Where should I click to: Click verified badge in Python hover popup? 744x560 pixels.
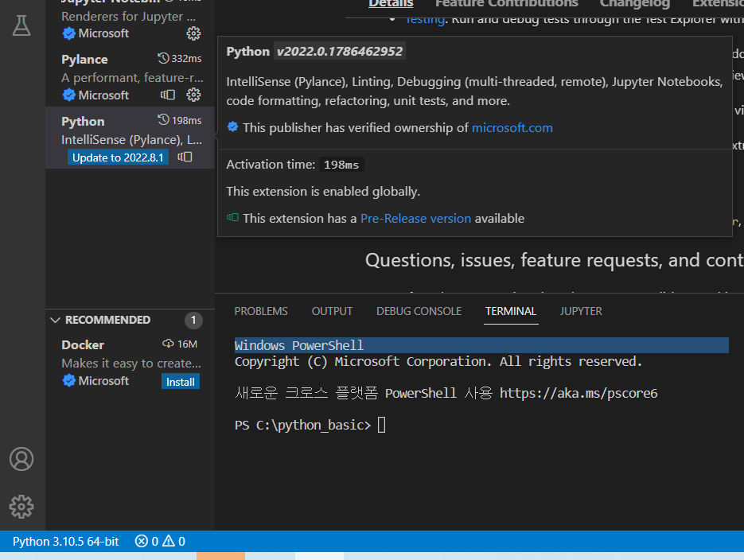click(232, 127)
